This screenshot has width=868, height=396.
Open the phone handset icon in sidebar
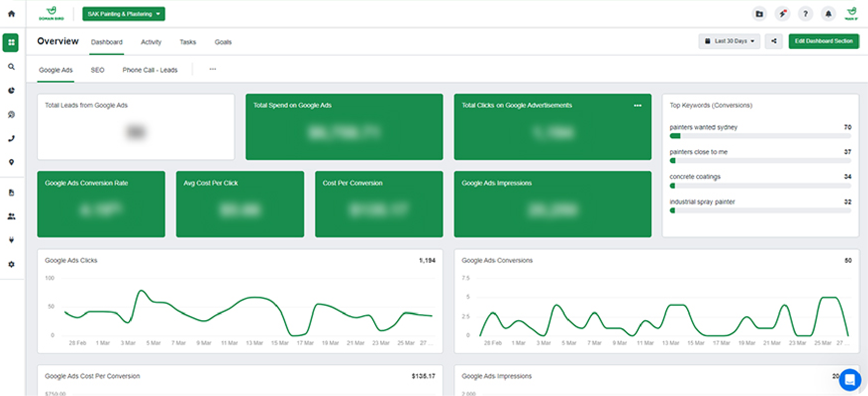[11, 138]
